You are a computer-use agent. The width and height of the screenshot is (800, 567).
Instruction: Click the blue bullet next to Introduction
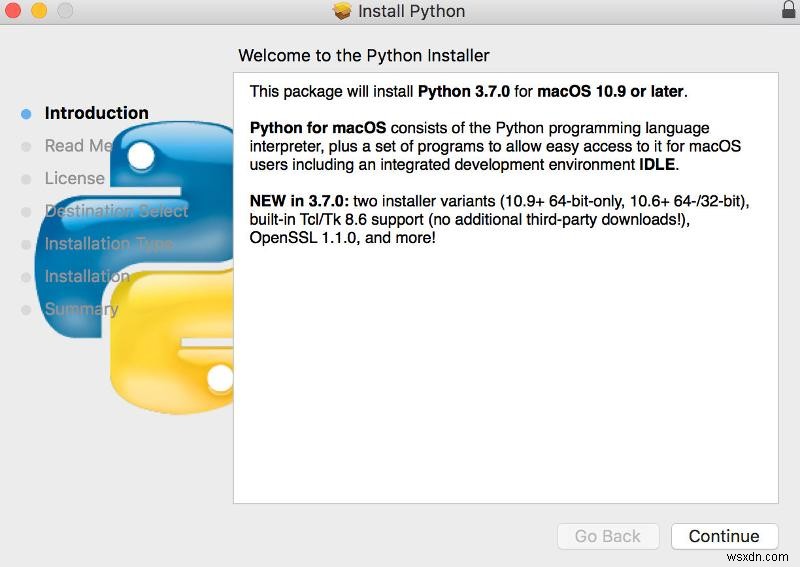pos(26,114)
